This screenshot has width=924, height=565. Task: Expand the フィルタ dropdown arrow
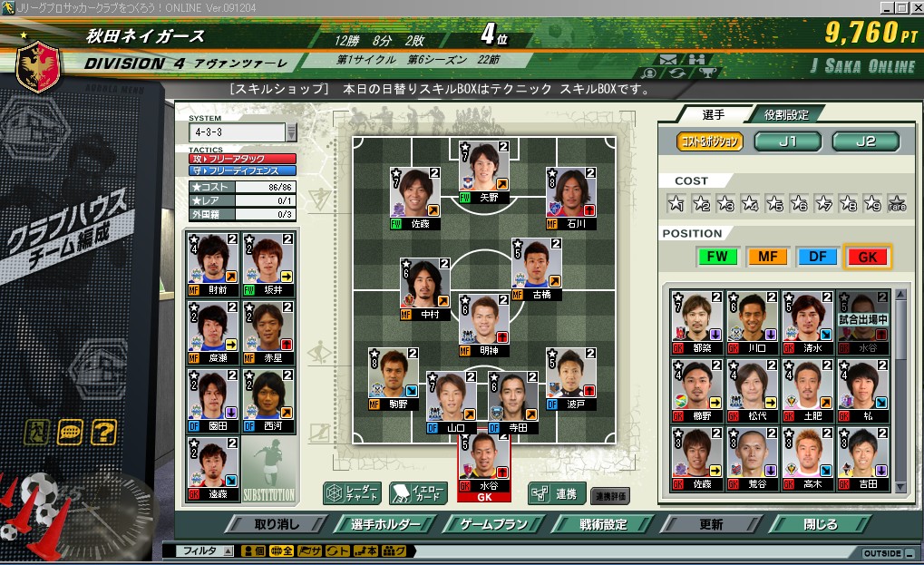pyautogui.click(x=229, y=550)
